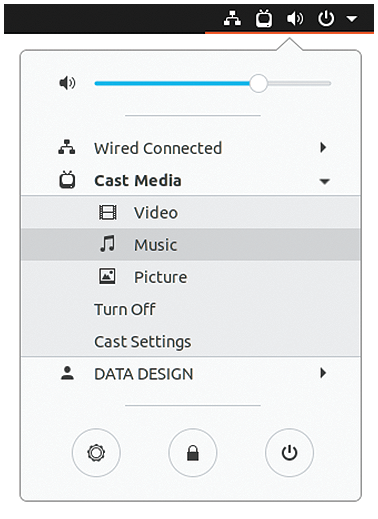Select Video cast option
The width and height of the screenshot is (378, 519).
click(x=191, y=212)
